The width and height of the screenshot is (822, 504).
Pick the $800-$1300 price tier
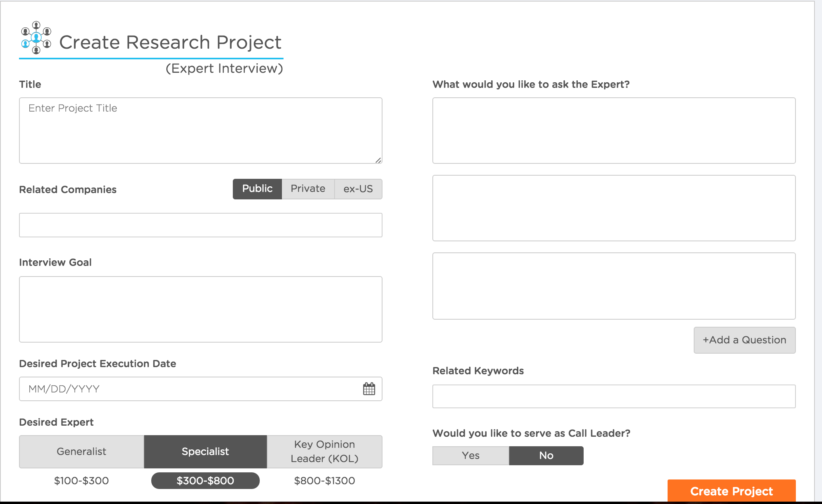coord(325,481)
